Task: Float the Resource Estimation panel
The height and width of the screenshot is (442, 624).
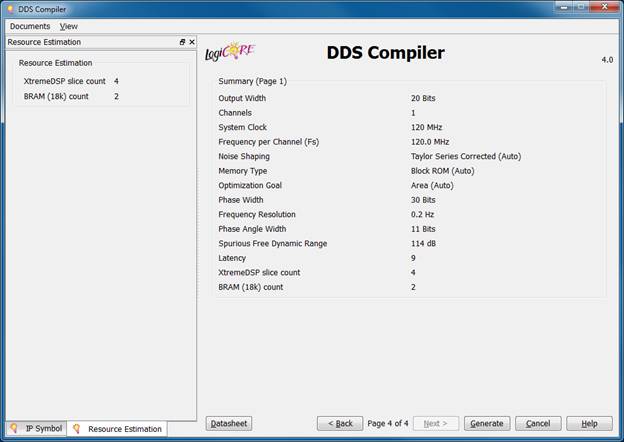Action: 182,42
